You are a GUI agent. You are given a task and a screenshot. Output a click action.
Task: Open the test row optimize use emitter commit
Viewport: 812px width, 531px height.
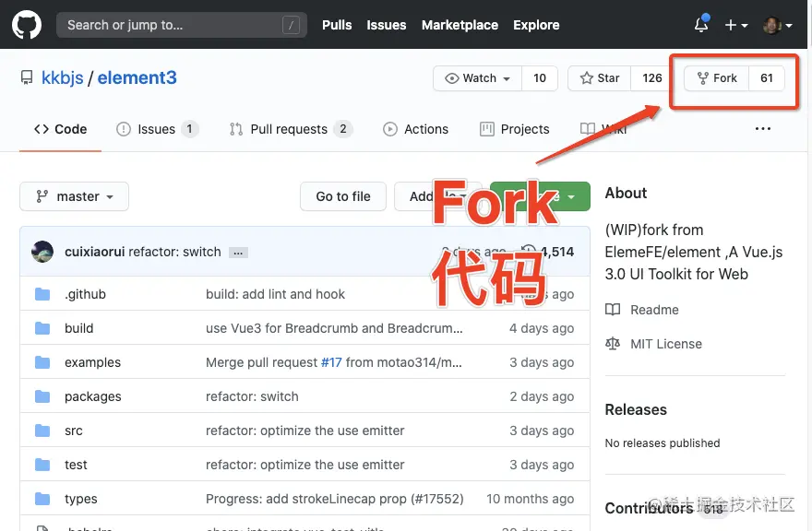[305, 465]
